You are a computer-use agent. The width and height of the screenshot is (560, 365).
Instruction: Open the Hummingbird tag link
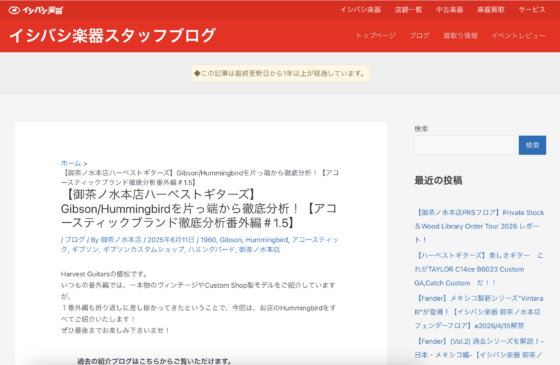coord(267,240)
